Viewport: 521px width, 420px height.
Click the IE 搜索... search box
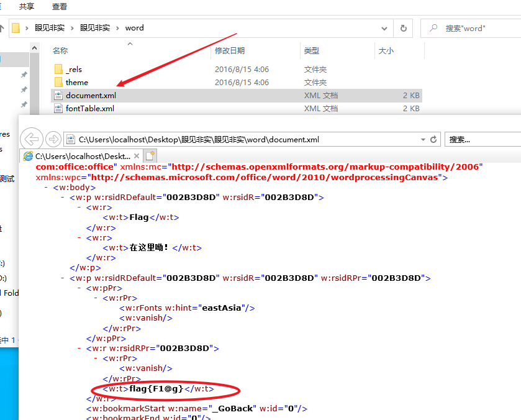tap(483, 139)
